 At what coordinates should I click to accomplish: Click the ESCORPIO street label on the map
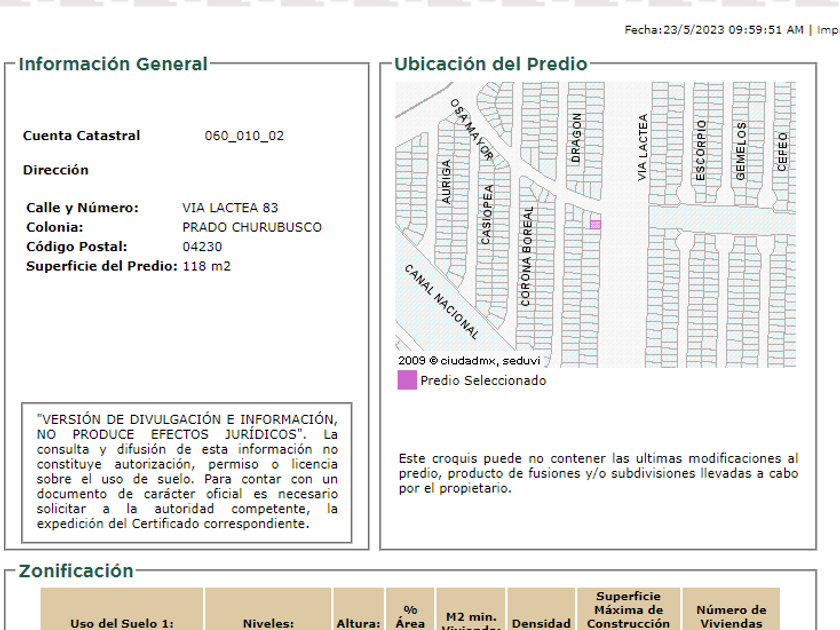point(701,150)
